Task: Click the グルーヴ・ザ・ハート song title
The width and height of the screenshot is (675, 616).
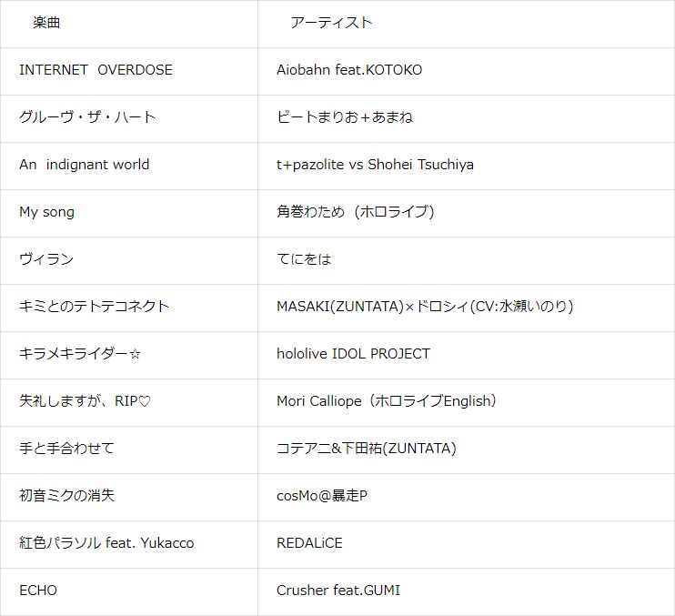Action: pos(87,117)
